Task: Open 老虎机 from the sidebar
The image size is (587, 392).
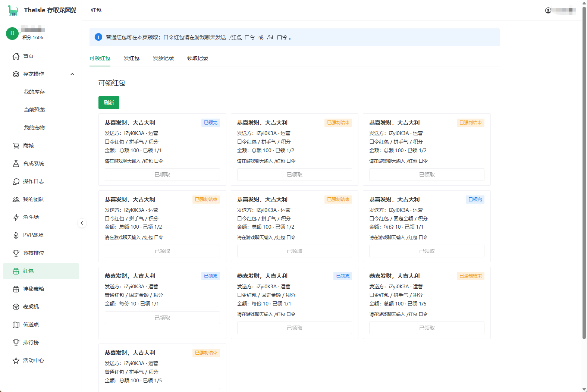Action: pos(41,307)
